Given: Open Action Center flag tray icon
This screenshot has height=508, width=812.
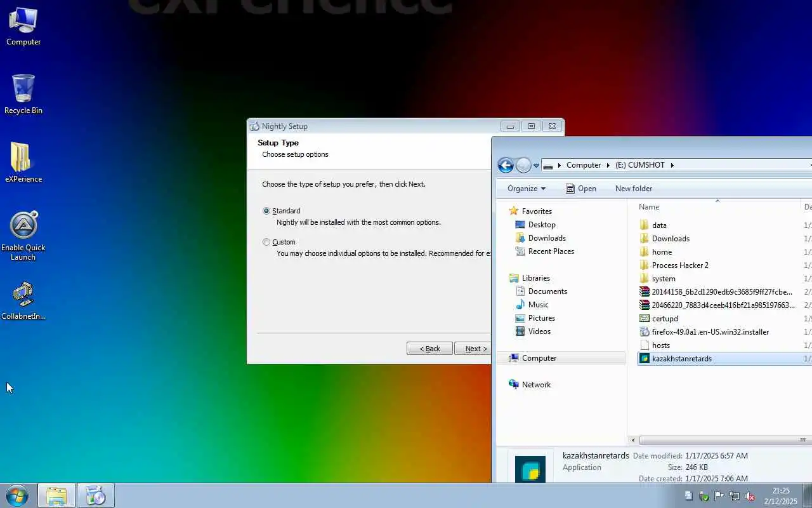Looking at the screenshot, I should pyautogui.click(x=719, y=496).
